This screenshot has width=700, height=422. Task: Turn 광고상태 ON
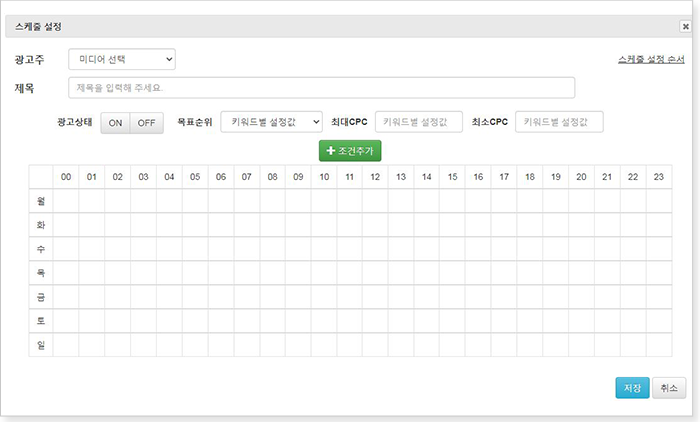116,122
